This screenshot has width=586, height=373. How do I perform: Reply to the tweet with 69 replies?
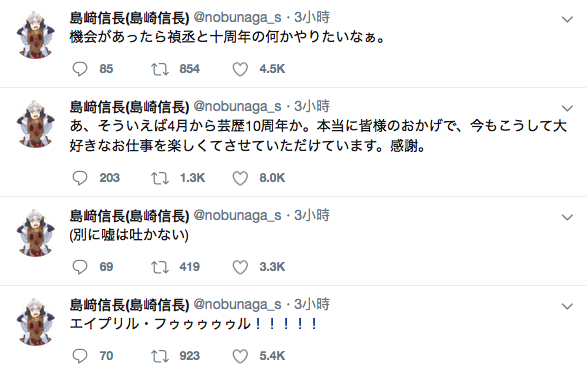(x=80, y=267)
